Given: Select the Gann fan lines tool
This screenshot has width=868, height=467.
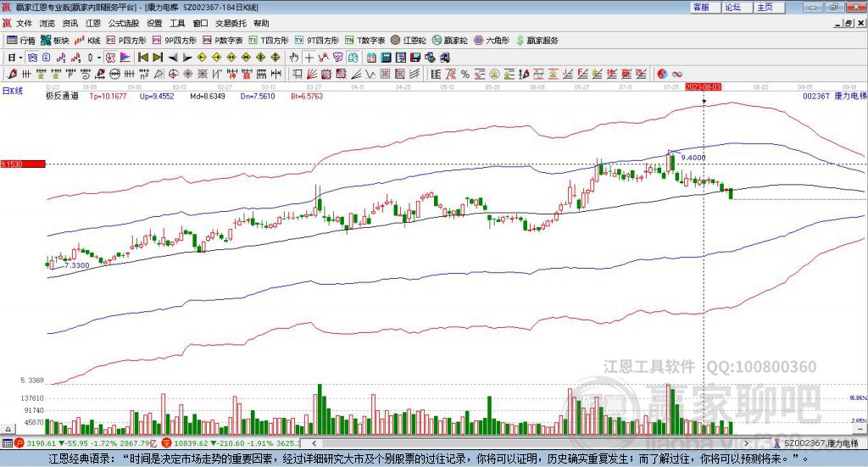Looking at the screenshot, I should click(x=312, y=74).
